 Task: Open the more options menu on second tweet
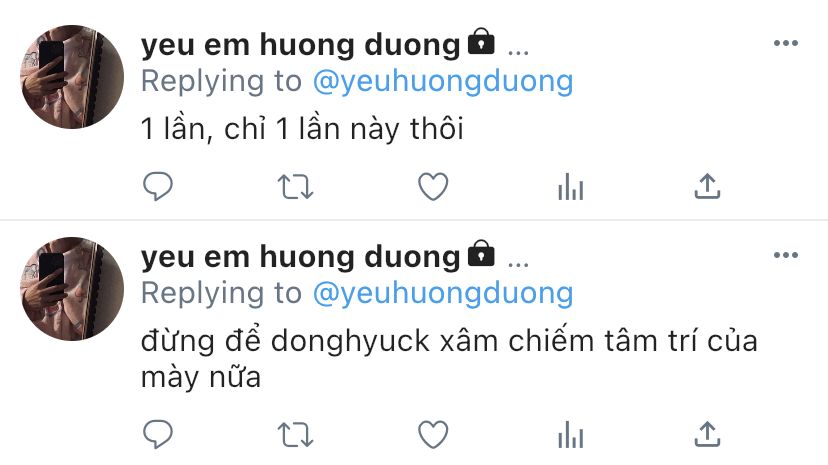[786, 255]
